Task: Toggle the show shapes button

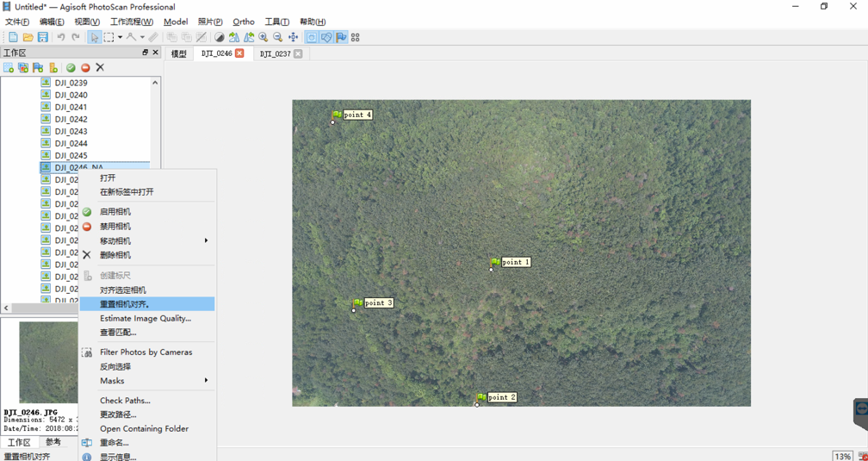Action: [326, 37]
